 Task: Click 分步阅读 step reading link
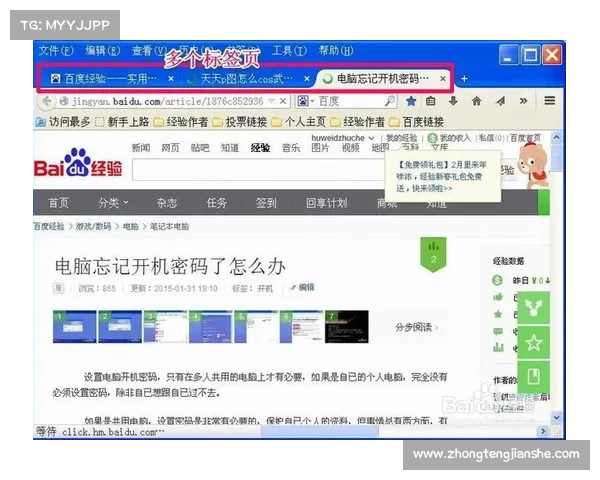417,327
